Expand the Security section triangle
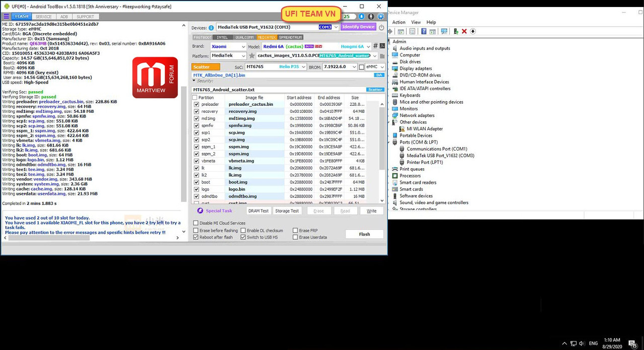Viewport: 644px width, 350px height. click(194, 81)
